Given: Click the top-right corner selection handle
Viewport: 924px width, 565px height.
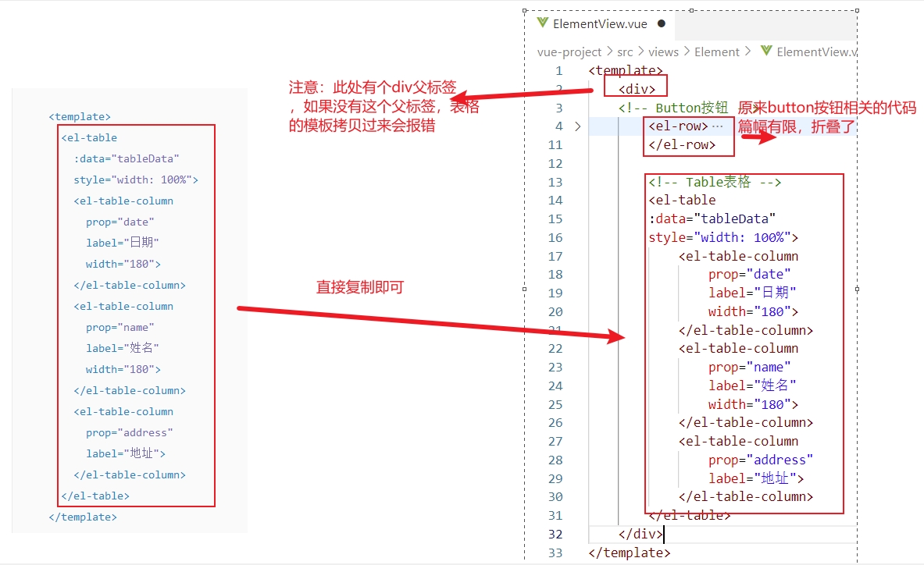Looking at the screenshot, I should (858, 9).
